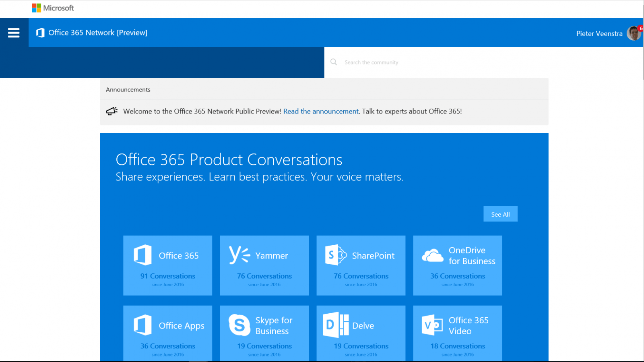Open Pieter Veenstra's profile avatar
The height and width of the screenshot is (362, 644).
[x=634, y=33]
